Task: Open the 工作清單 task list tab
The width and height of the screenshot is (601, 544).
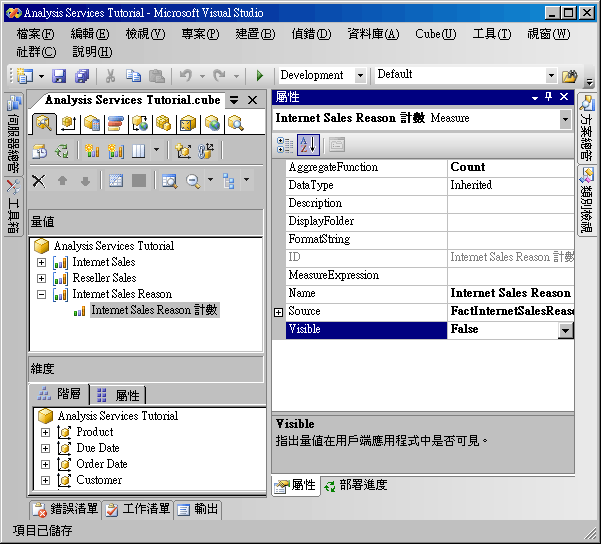Action: [138, 509]
